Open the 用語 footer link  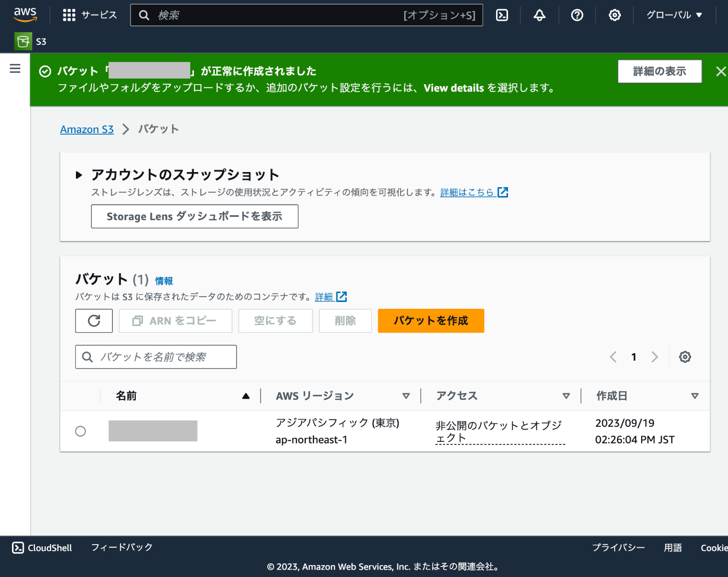[673, 548]
